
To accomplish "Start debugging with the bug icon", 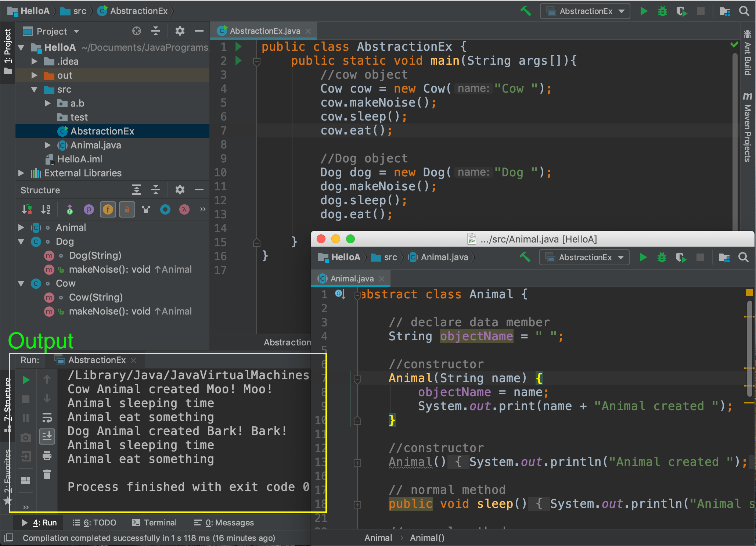I will click(662, 11).
